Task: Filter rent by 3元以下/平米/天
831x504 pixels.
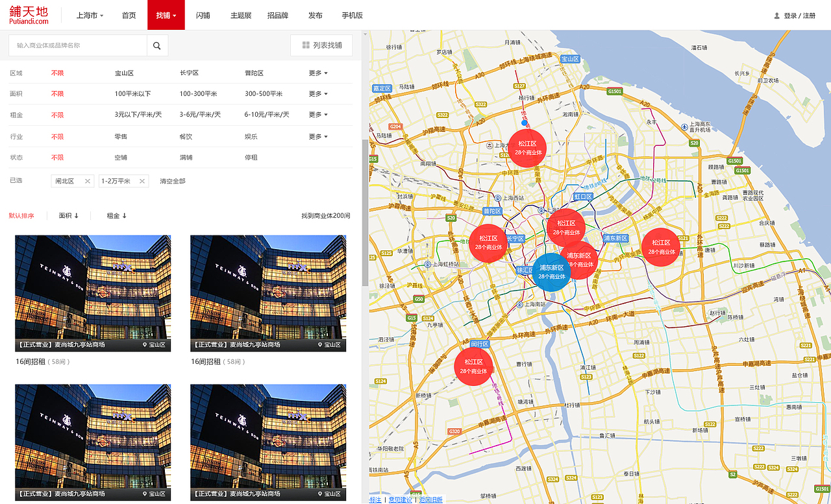Action: click(137, 115)
